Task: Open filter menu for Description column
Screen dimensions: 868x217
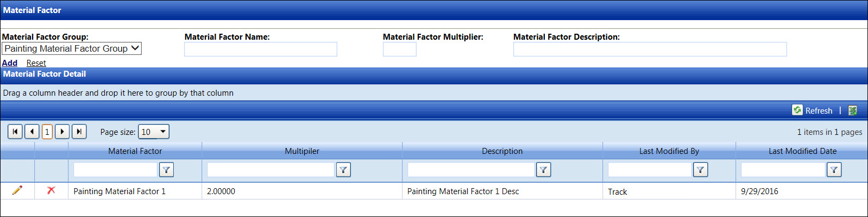Action: [543, 170]
